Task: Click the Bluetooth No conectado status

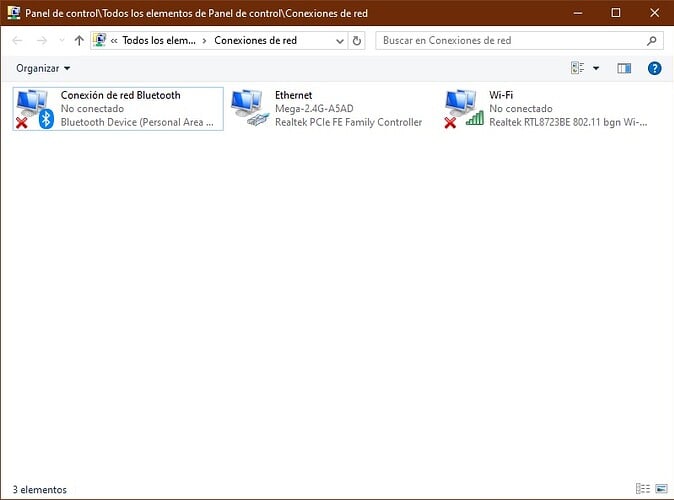Action: 92,109
